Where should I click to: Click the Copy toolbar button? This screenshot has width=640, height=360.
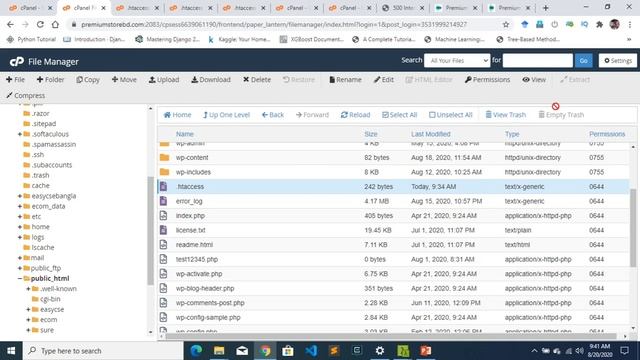coord(88,80)
